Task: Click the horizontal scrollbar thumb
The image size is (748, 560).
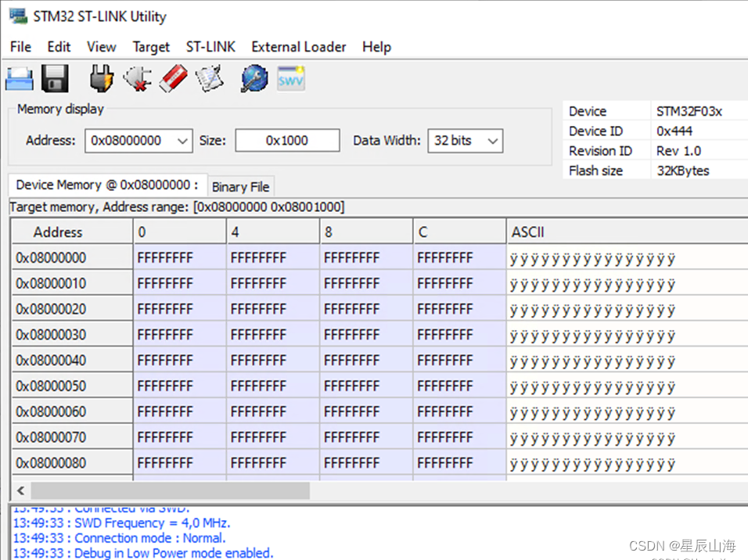Action: click(x=171, y=490)
